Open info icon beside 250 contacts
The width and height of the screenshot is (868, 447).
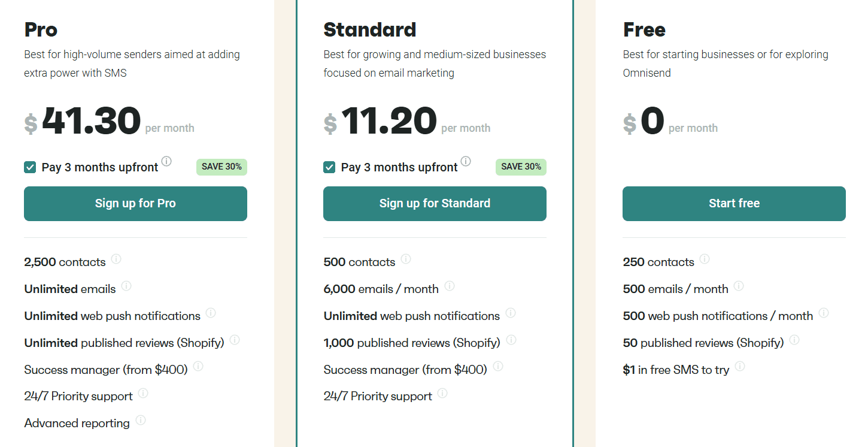tap(705, 259)
